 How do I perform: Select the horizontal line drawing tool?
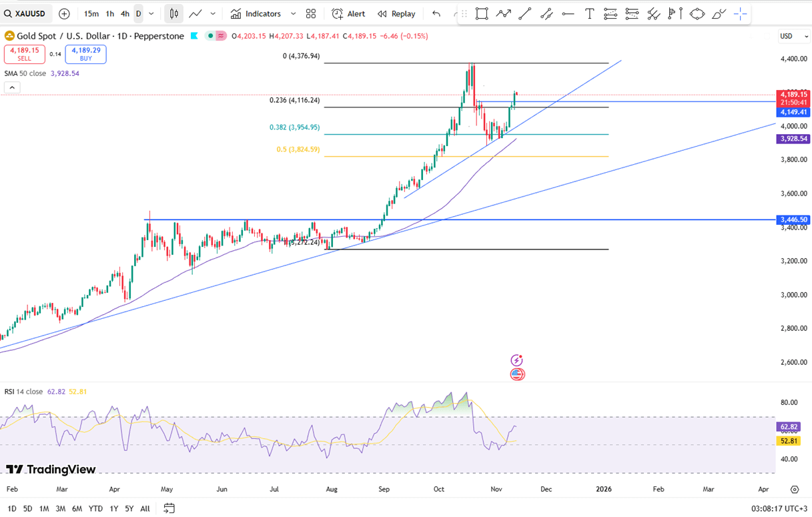tap(568, 13)
